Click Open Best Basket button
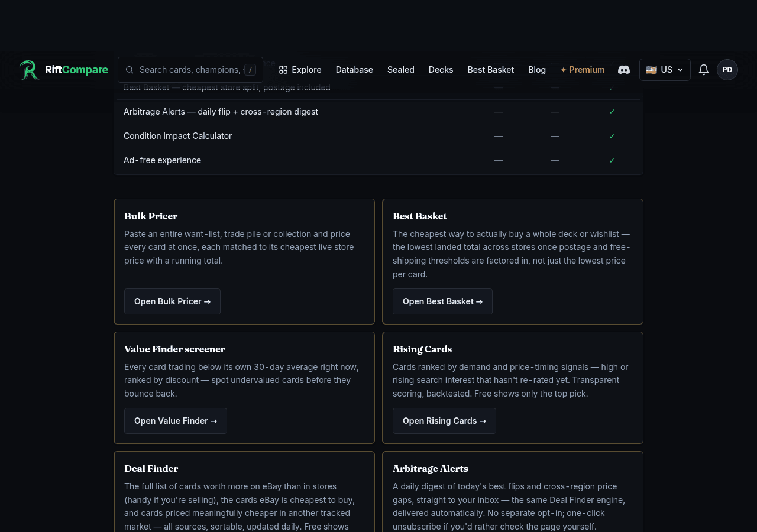This screenshot has height=532, width=757. 442,301
